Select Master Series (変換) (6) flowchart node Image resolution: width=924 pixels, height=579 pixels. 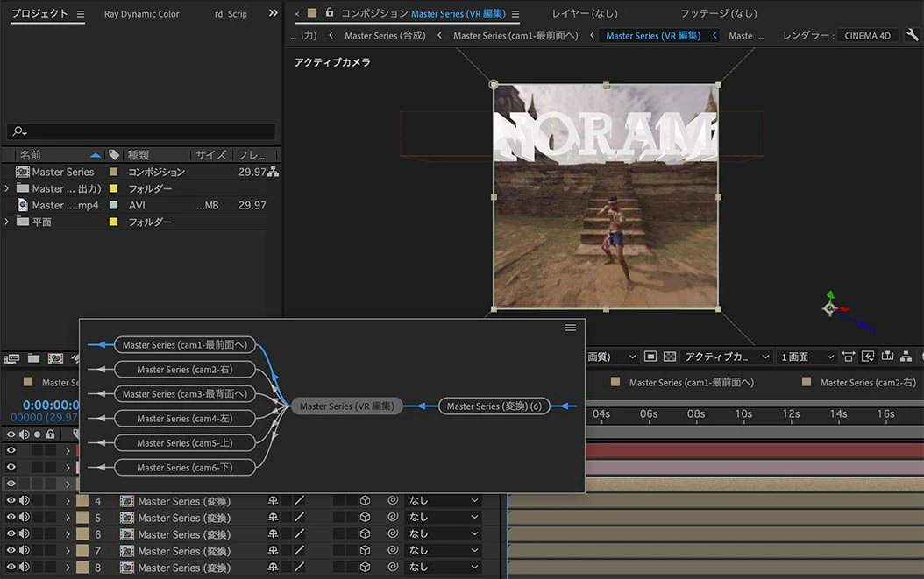[494, 406]
